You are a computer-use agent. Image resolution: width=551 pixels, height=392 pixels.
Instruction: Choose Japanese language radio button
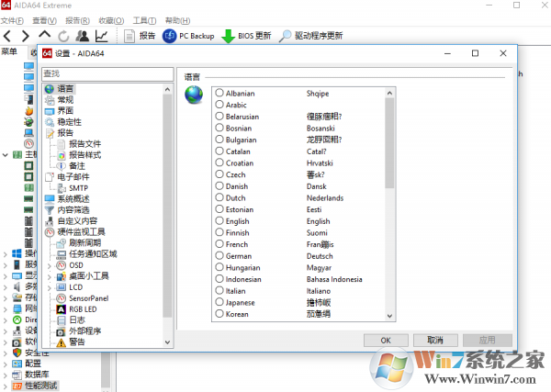click(x=219, y=302)
